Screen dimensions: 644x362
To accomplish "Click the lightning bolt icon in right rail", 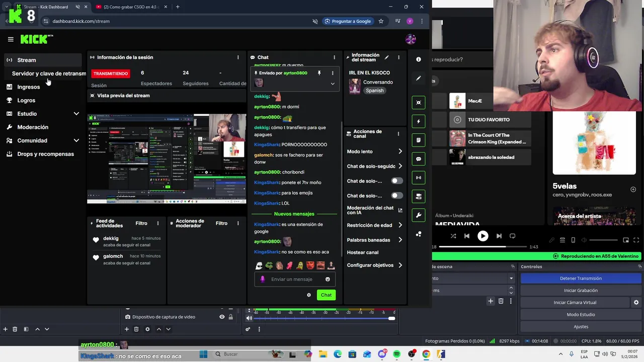I will 419,121.
